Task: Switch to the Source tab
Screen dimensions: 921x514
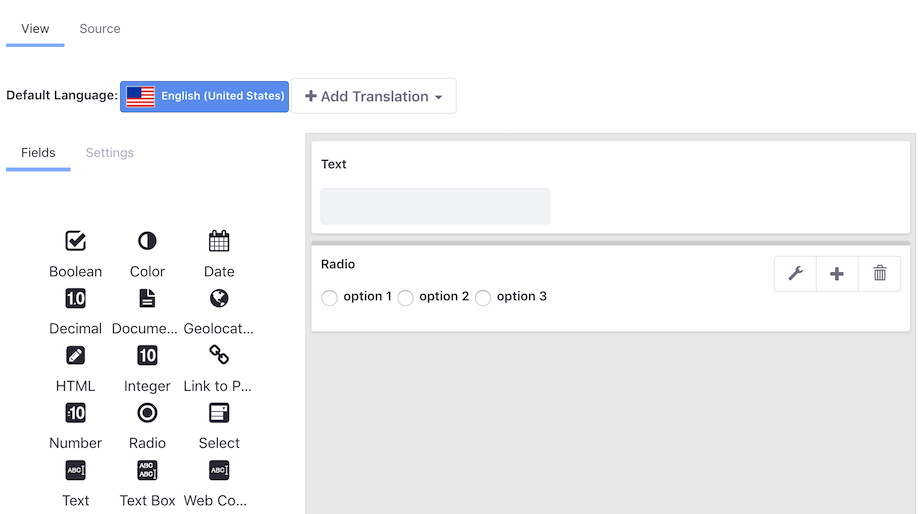Action: pos(100,29)
